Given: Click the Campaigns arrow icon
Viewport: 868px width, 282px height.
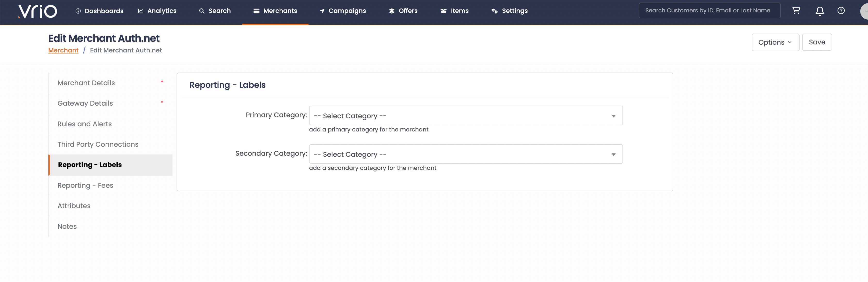Looking at the screenshot, I should [322, 11].
